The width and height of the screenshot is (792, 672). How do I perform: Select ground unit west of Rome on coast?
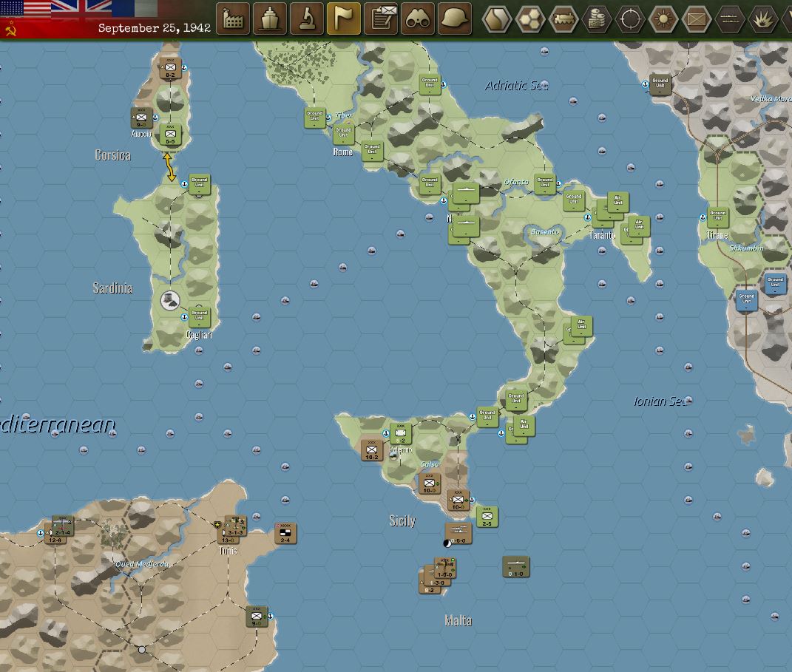(x=314, y=118)
